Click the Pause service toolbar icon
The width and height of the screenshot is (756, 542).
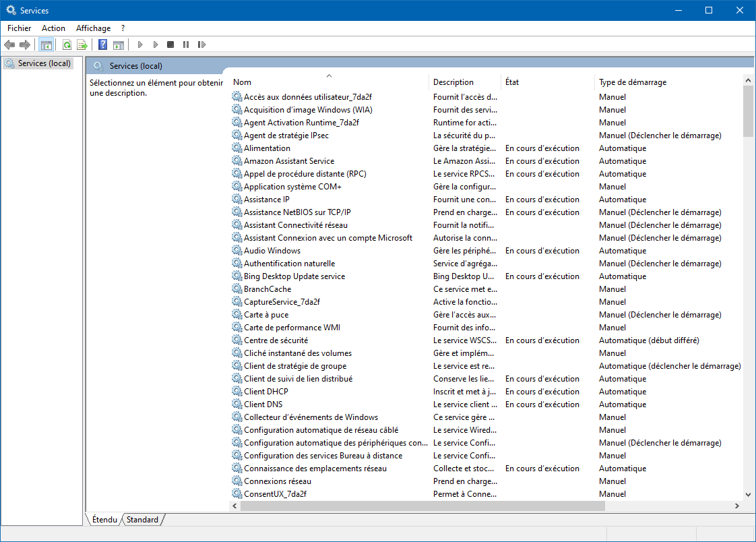pyautogui.click(x=185, y=45)
